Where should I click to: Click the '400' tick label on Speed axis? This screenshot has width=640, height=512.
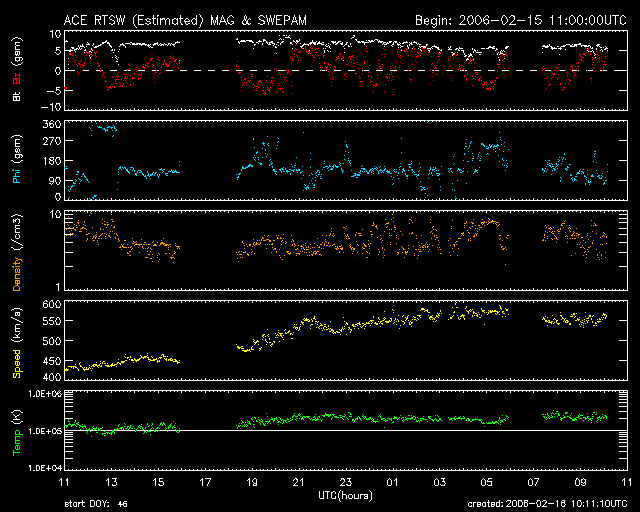pos(52,376)
